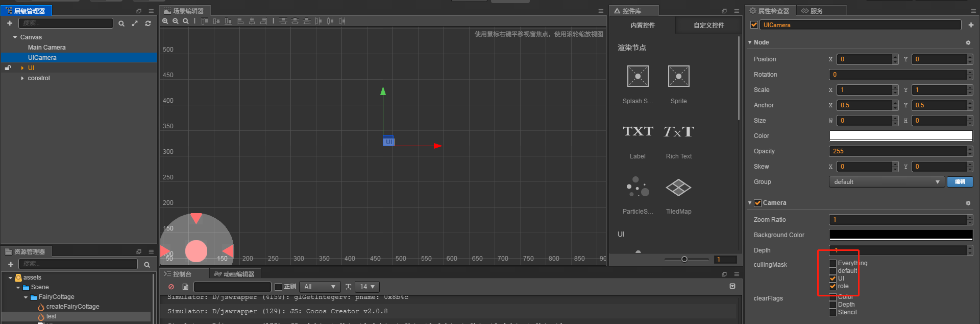Collapse the Scene folder in assets

18,287
